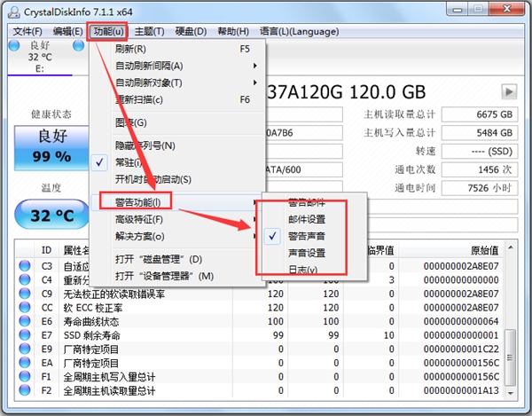Click the ---- (SSD) rotation rate field

click(480, 151)
